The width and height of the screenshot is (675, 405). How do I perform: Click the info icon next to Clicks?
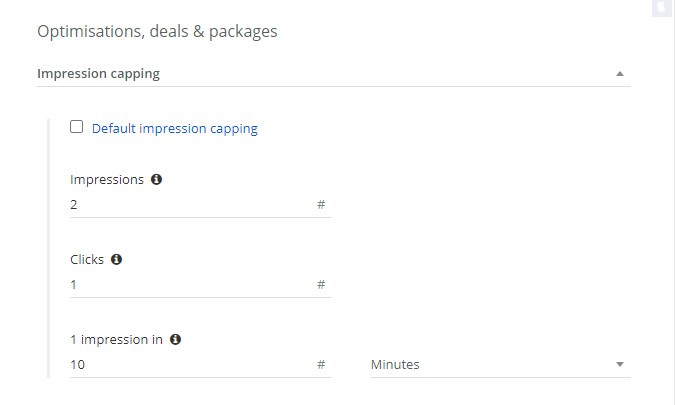(116, 260)
